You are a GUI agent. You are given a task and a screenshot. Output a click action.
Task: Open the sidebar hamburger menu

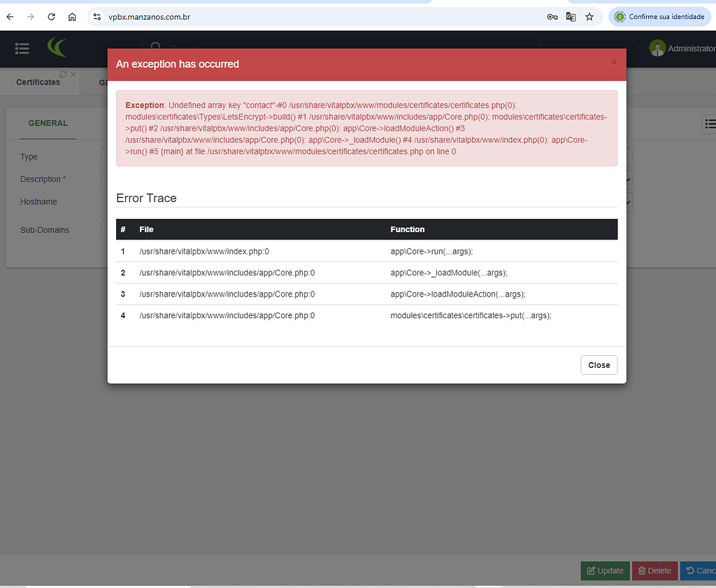tap(22, 49)
